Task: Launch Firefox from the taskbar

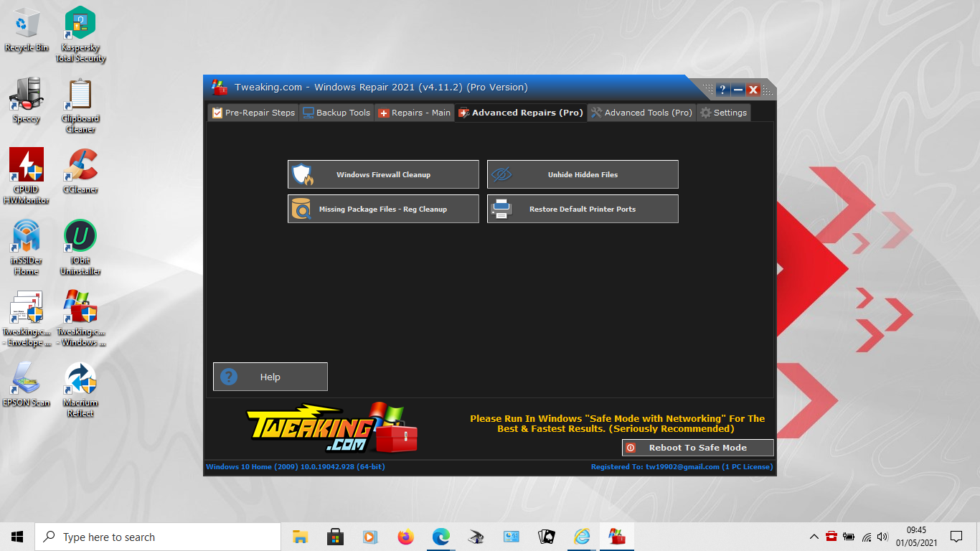Action: click(x=405, y=537)
